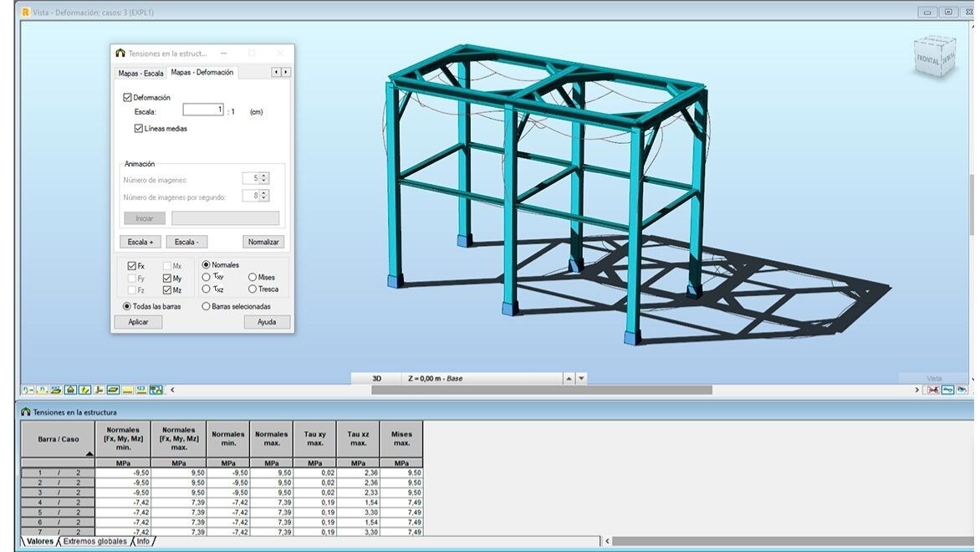The height and width of the screenshot is (552, 980).
Task: Click the Escala value input field
Action: point(203,110)
